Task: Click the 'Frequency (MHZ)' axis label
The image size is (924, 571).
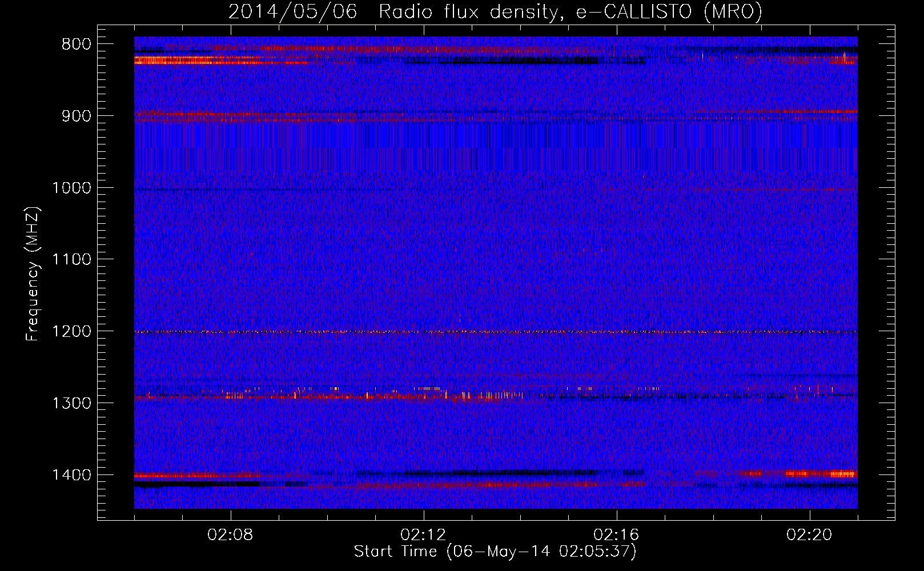Action: point(33,274)
